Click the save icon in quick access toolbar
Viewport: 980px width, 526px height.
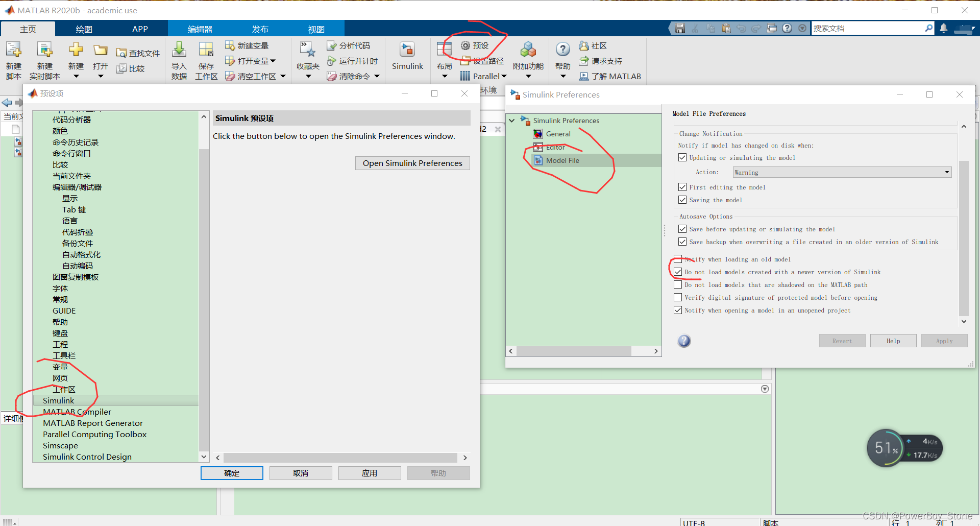point(679,28)
